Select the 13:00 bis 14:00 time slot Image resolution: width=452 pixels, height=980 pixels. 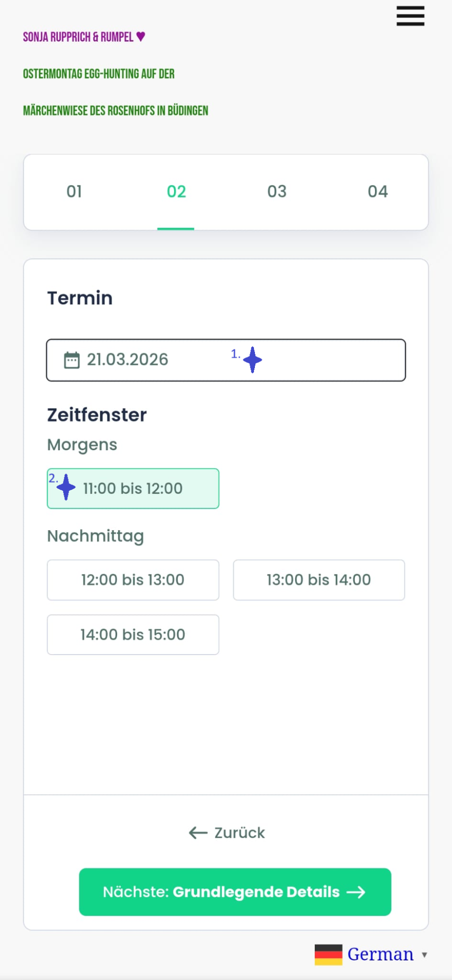point(319,580)
